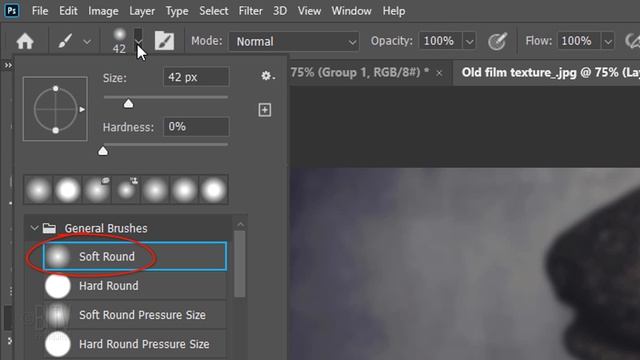Select third recent brush thumbnail

(97, 190)
